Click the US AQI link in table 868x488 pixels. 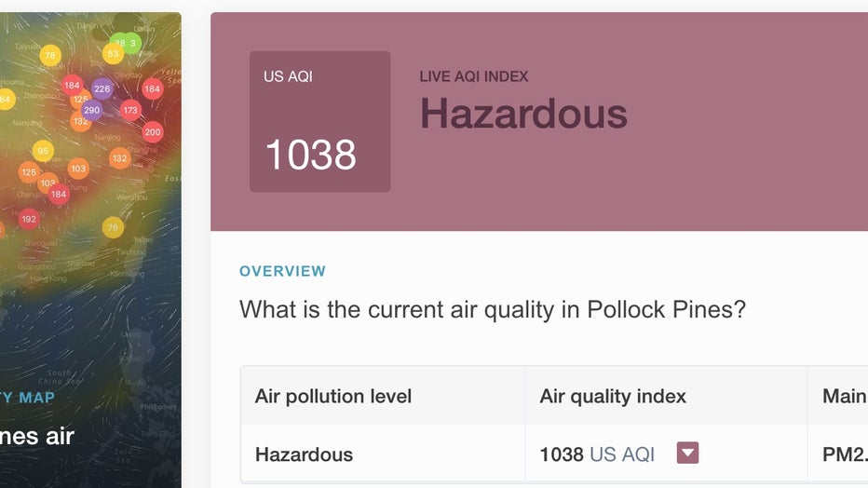[621, 454]
